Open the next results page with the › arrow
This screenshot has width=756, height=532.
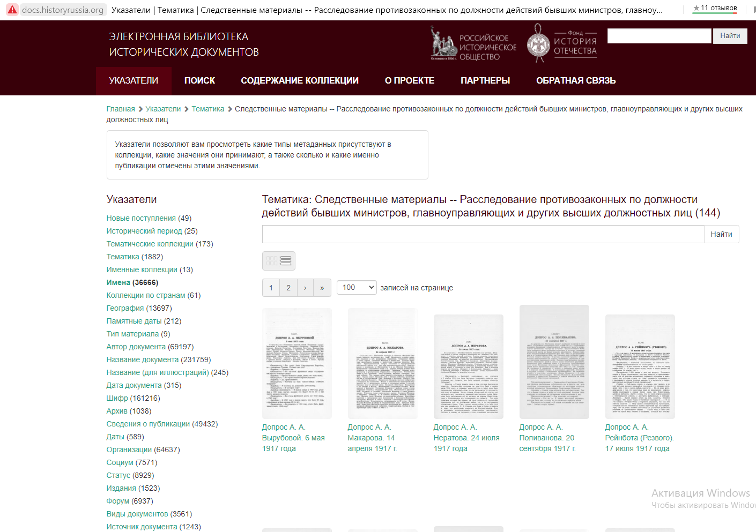[305, 288]
